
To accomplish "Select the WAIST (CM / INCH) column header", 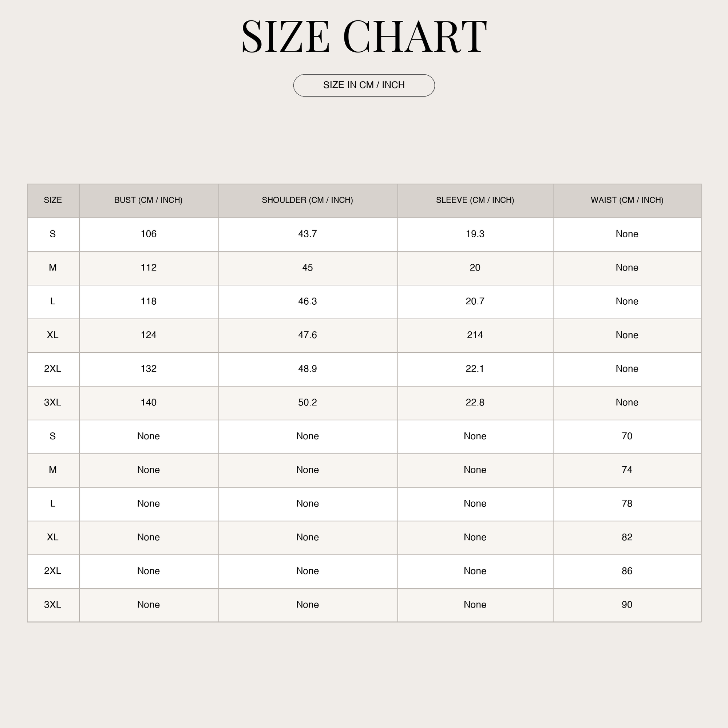I will pyautogui.click(x=628, y=201).
